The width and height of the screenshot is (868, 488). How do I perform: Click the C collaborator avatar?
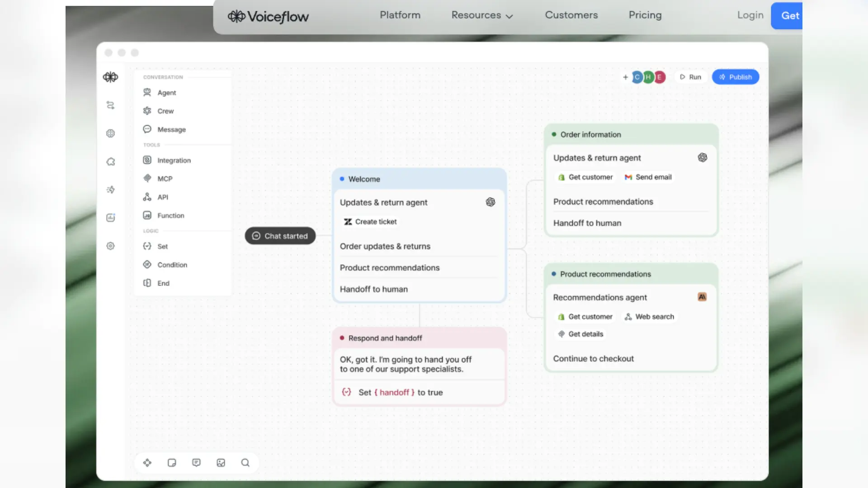[637, 77]
